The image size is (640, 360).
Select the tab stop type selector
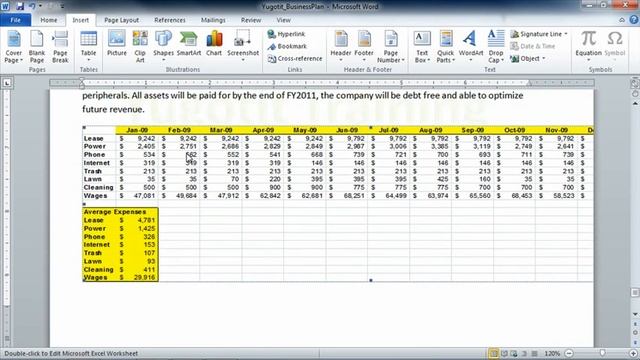(7, 83)
